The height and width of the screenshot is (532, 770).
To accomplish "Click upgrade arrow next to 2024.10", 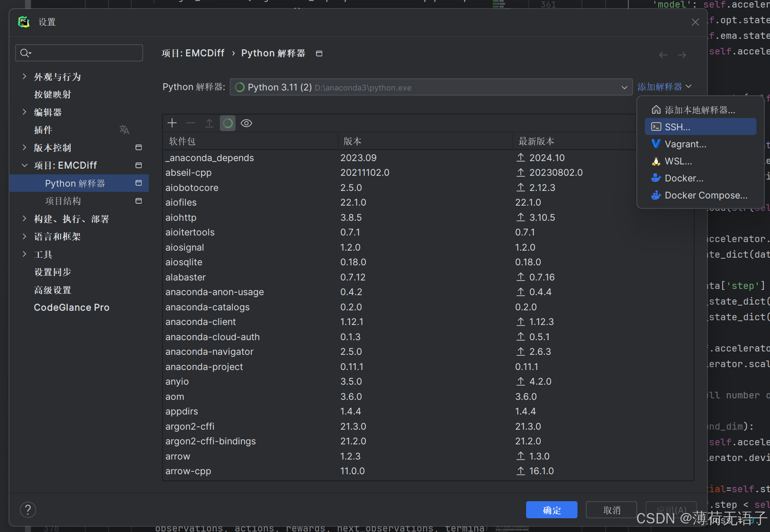I will click(x=521, y=158).
